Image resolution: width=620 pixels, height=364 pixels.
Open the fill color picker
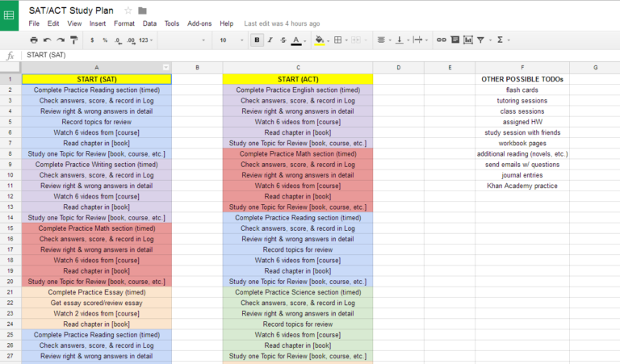(320, 40)
